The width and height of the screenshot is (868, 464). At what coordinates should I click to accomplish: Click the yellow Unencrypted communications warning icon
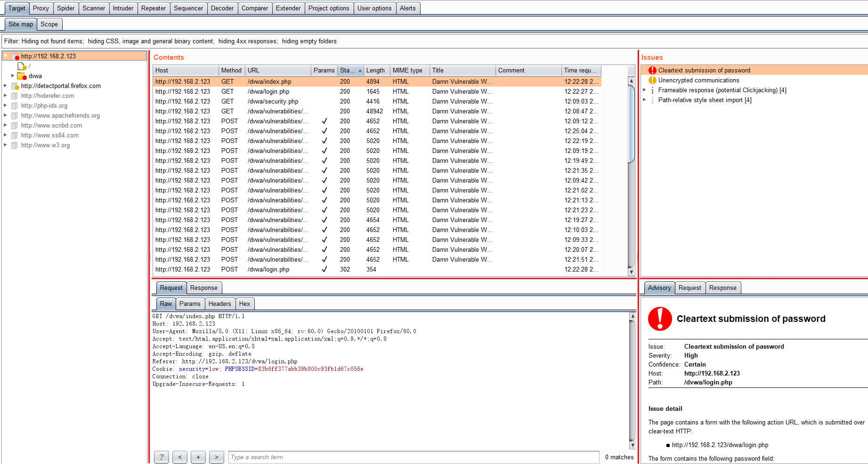pyautogui.click(x=652, y=80)
